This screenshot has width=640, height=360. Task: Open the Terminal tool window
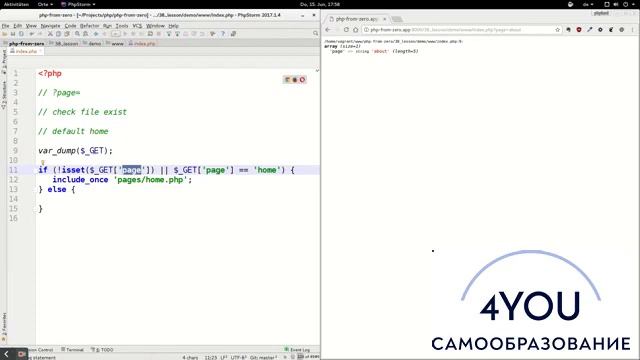pyautogui.click(x=72, y=350)
